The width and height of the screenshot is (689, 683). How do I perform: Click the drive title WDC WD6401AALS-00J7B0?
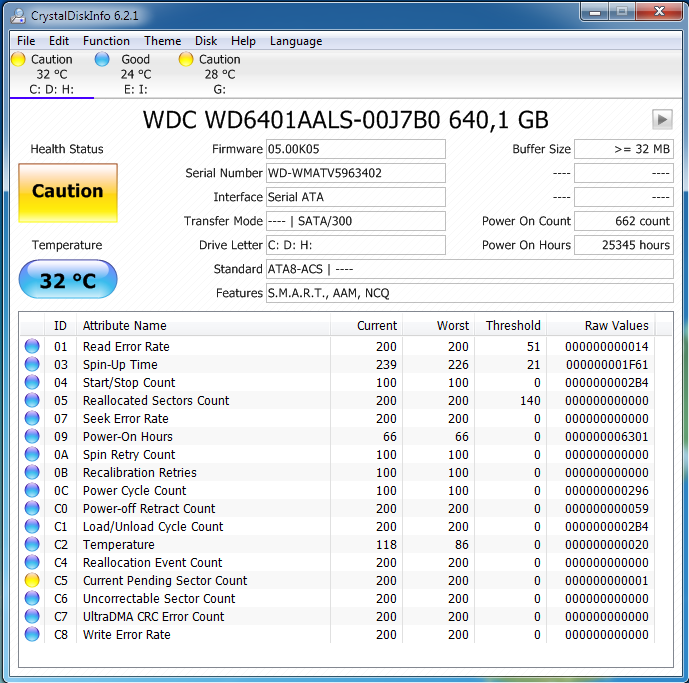(291, 120)
